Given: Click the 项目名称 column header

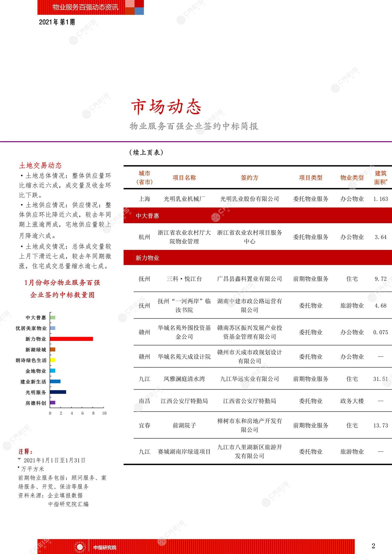Looking at the screenshot, I should coord(184,178).
